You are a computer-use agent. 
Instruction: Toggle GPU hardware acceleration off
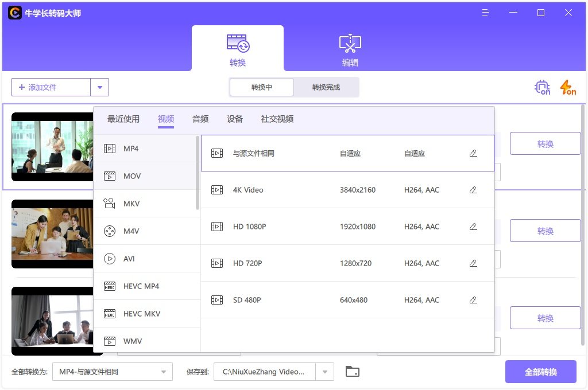point(541,87)
